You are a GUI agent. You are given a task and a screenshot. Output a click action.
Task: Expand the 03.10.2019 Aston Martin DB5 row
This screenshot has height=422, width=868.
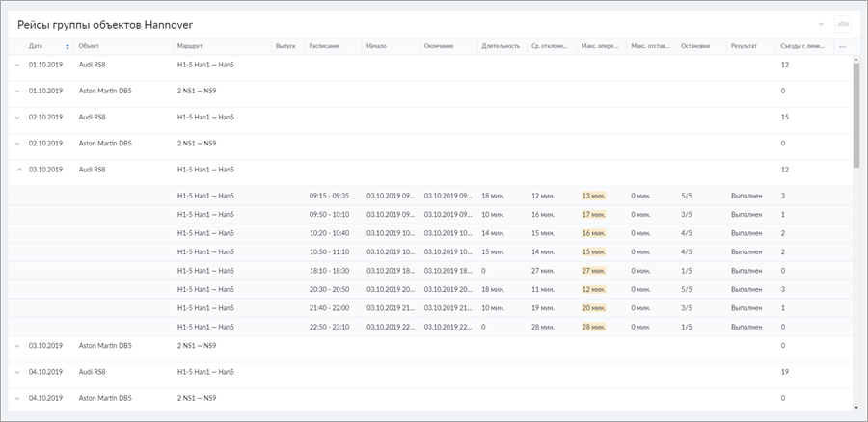pyautogui.click(x=16, y=345)
